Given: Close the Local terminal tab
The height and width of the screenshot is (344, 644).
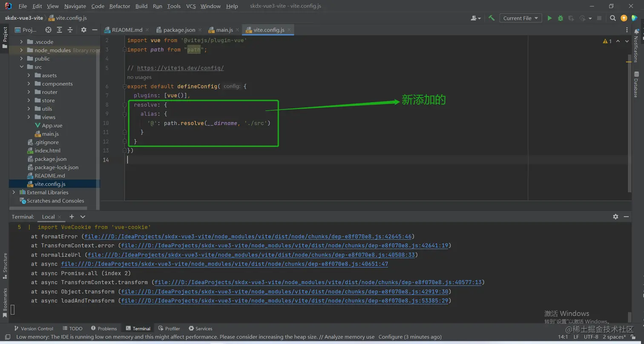Looking at the screenshot, I should tap(60, 217).
